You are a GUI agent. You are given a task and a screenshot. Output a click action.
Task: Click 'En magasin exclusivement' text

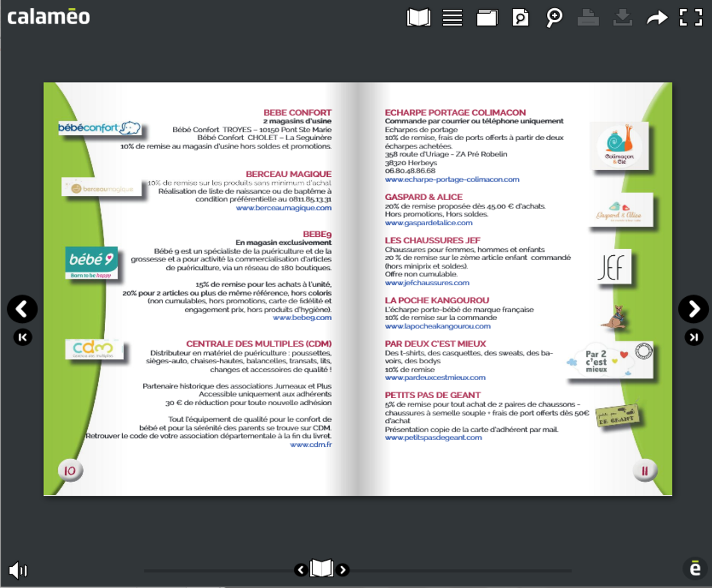tap(283, 242)
